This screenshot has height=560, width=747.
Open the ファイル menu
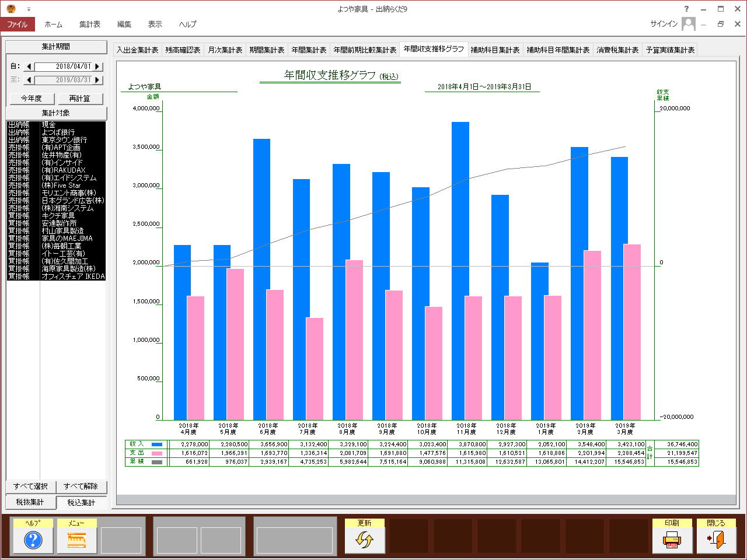[18, 24]
